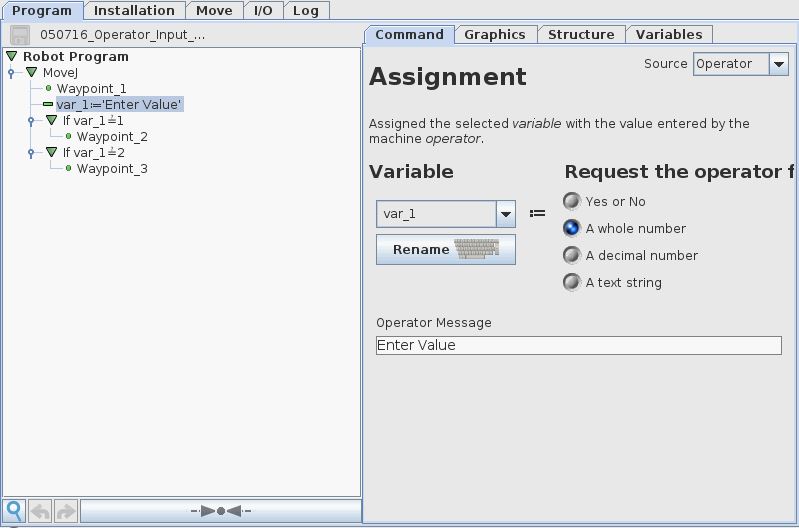The width and height of the screenshot is (799, 528).
Task: Click the Operator value in Source field
Action: pyautogui.click(x=730, y=64)
